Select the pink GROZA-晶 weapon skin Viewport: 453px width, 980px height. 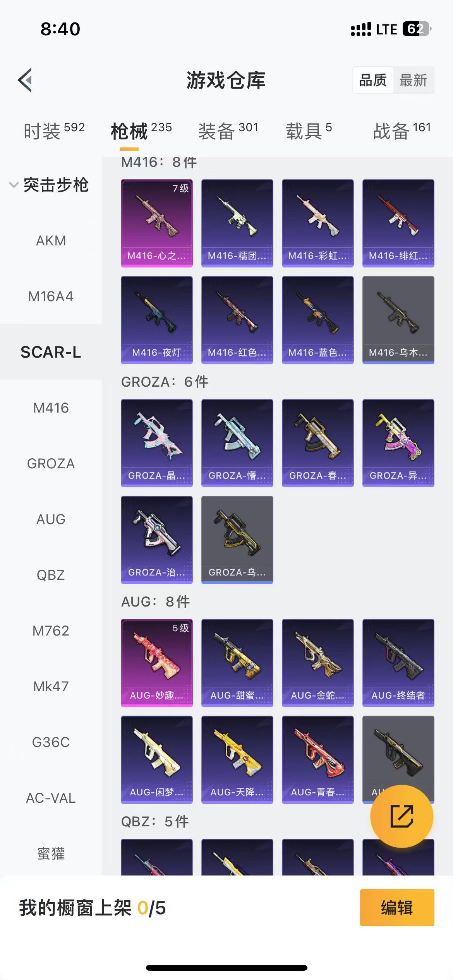click(157, 443)
